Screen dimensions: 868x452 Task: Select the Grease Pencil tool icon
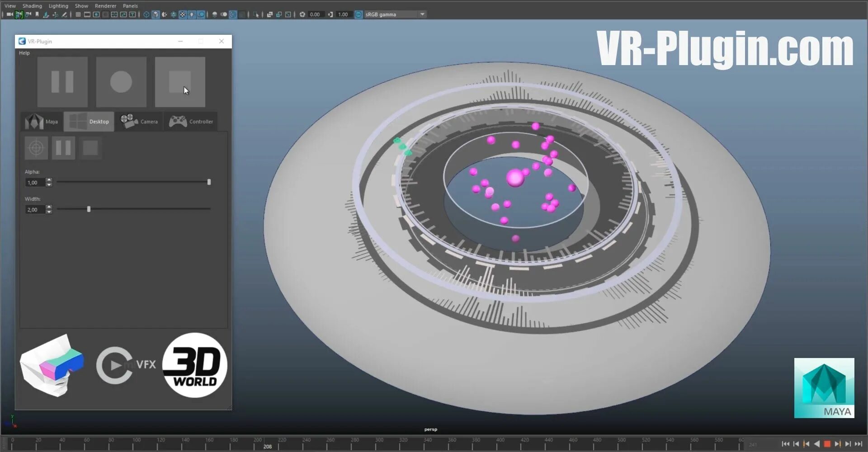click(64, 14)
